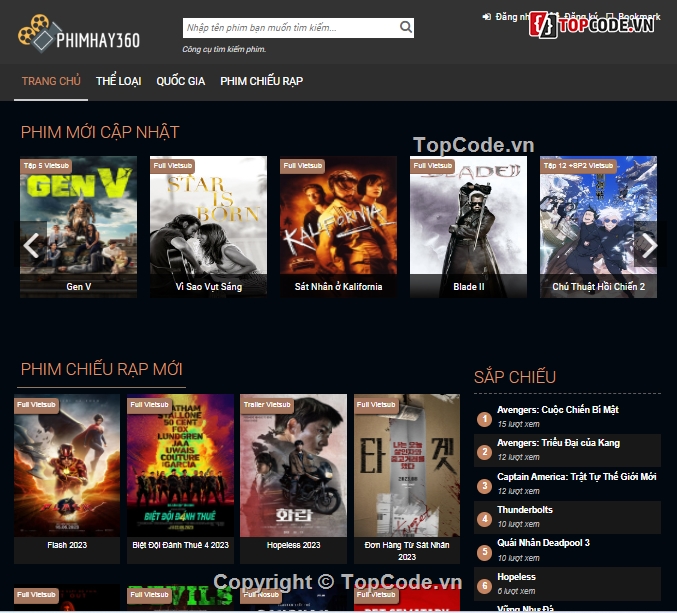Open Hopeless 2023 movie poster

pos(293,470)
